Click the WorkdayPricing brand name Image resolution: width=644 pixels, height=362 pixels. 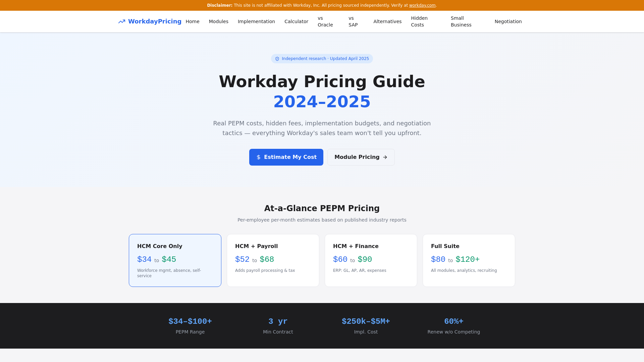[x=155, y=21]
